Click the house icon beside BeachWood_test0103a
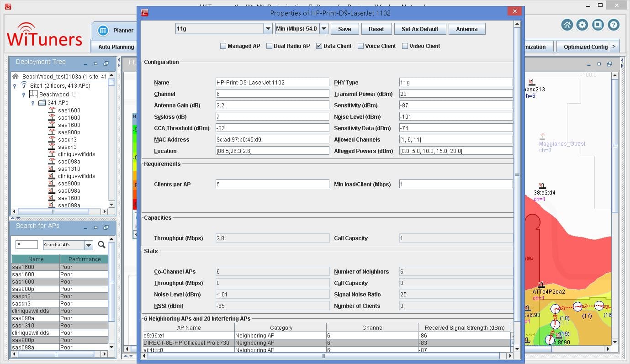Image resolution: width=630 pixels, height=364 pixels. click(x=16, y=77)
